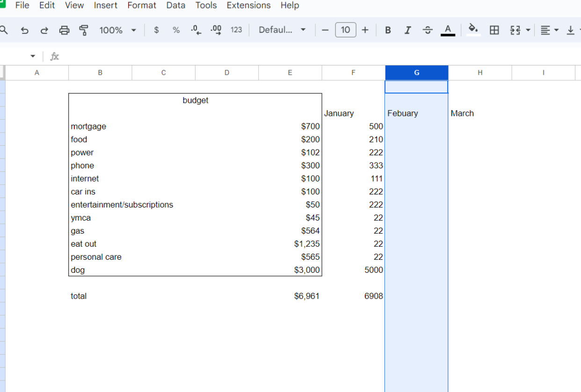This screenshot has height=392, width=581.
Task: Select the 'entertainment/subscriptions' cell
Action: point(122,205)
